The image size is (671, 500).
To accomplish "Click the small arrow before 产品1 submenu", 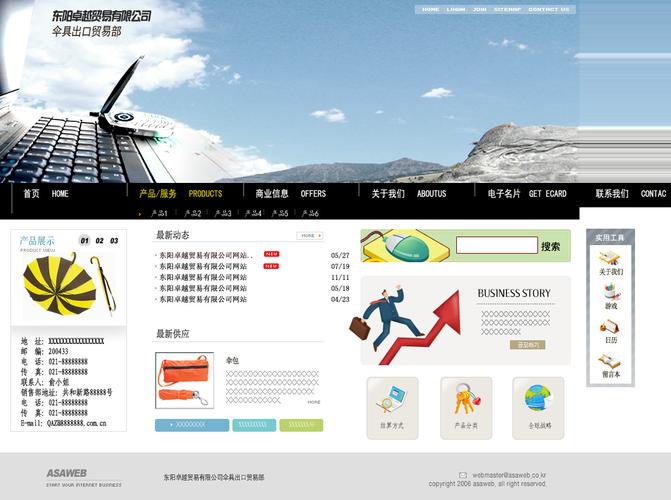I will 140,214.
